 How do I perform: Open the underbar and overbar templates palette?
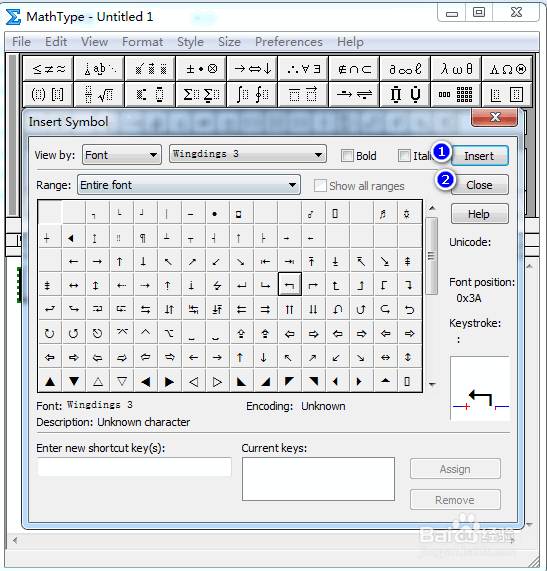303,94
